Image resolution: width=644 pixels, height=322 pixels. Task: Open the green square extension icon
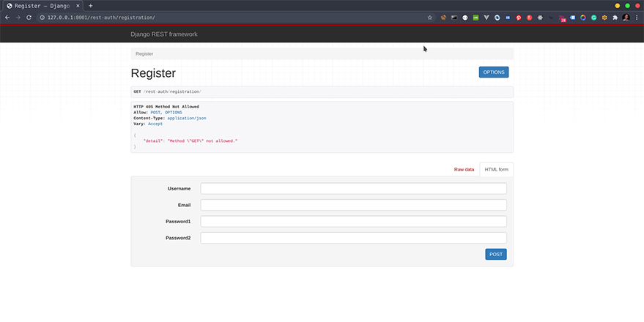point(475,18)
